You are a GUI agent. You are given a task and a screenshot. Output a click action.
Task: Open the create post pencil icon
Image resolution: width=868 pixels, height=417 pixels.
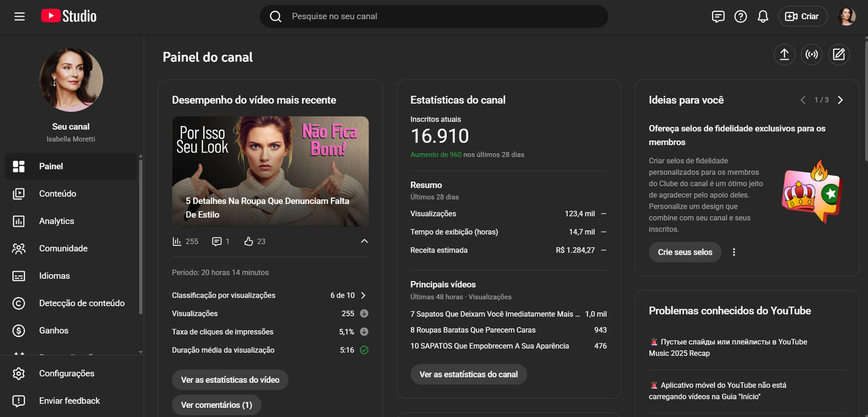point(839,54)
